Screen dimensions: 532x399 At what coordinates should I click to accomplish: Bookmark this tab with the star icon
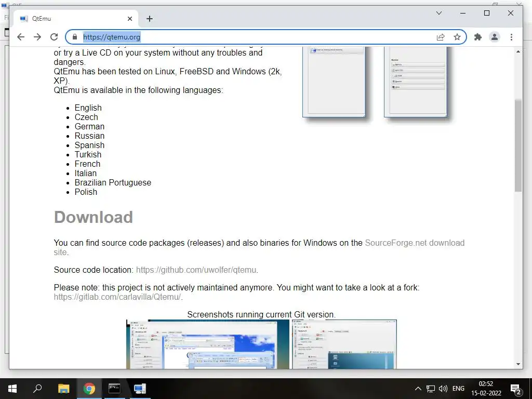457,37
